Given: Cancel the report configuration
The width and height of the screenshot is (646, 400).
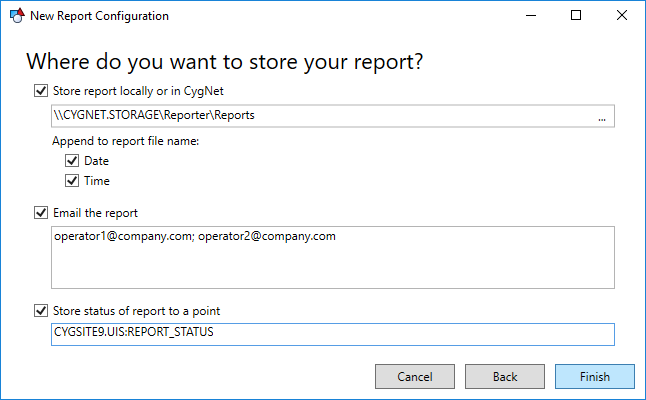Looking at the screenshot, I should pos(415,377).
